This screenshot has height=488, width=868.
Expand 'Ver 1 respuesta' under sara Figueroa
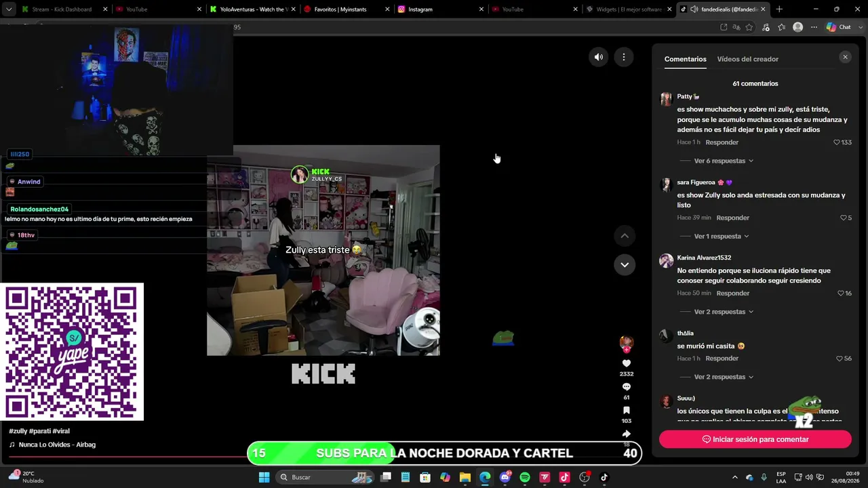click(722, 237)
